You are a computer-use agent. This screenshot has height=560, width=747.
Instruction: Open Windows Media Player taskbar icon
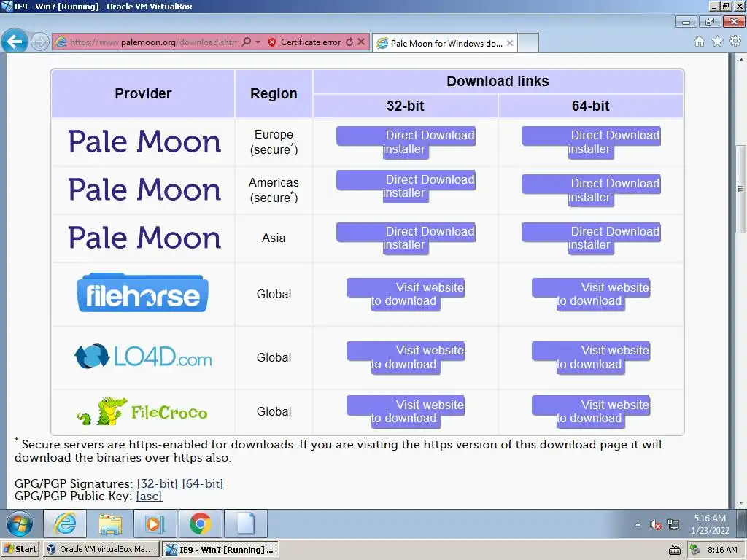coord(155,524)
